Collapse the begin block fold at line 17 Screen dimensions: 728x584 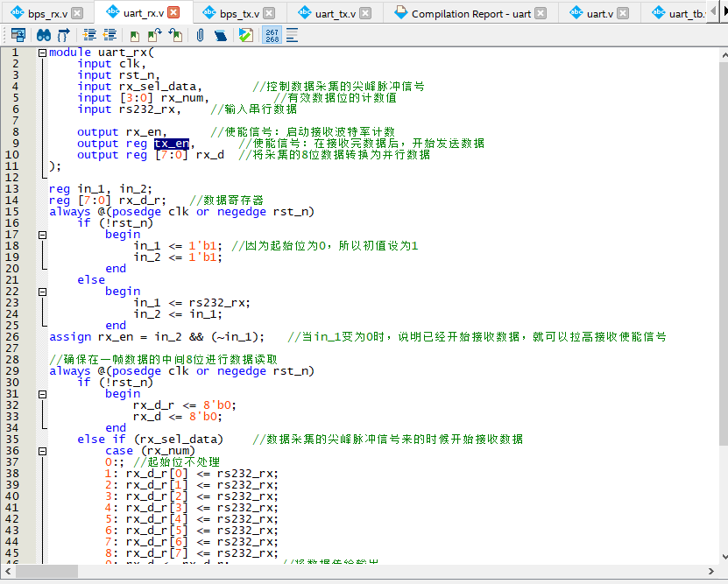tap(42, 235)
